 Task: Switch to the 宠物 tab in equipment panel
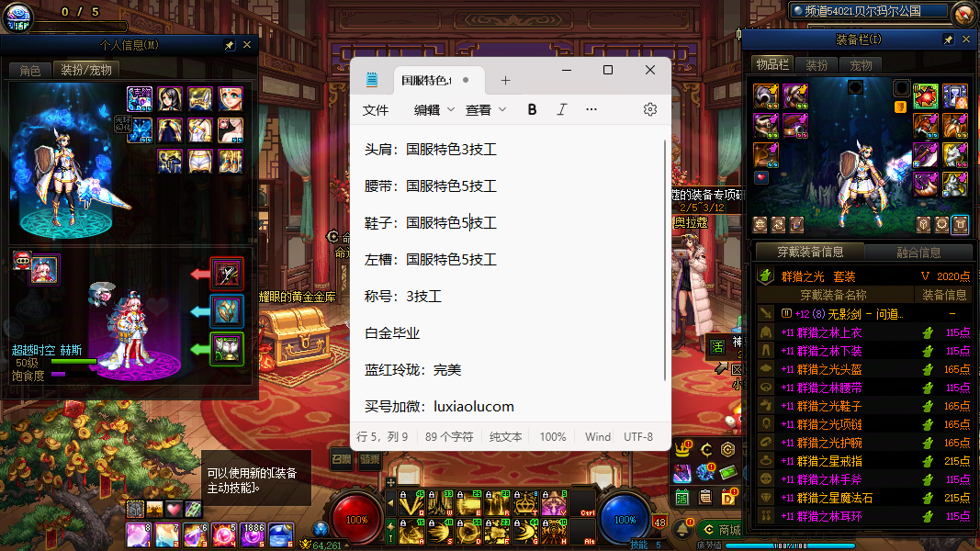tap(861, 65)
